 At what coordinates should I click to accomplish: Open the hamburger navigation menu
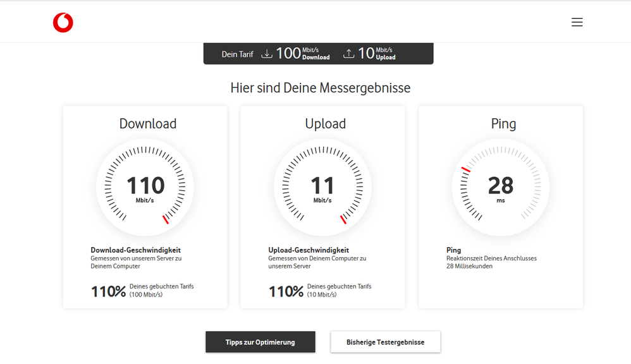tap(577, 21)
